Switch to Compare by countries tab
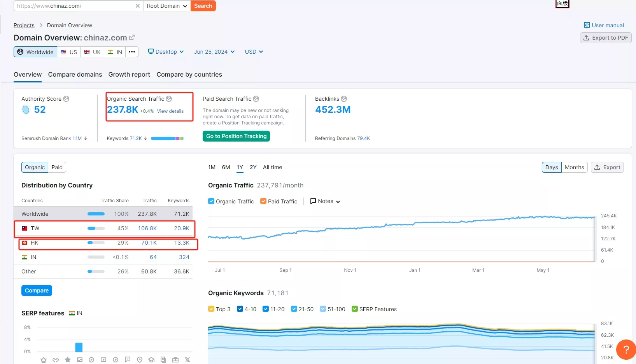The width and height of the screenshot is (636, 364). coord(189,74)
